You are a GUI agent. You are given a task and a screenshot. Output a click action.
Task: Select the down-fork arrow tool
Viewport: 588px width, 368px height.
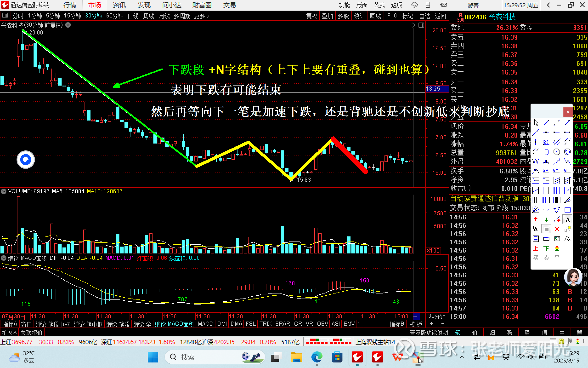coord(546,210)
